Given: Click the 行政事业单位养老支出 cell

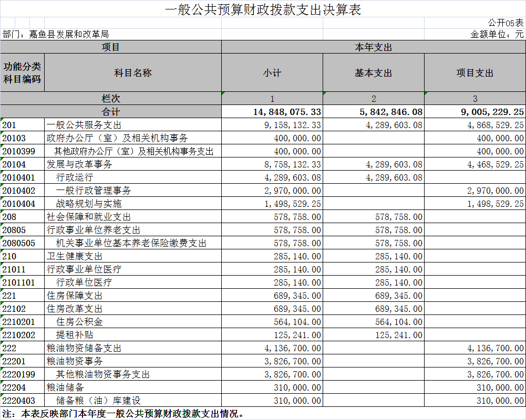Looking at the screenshot, I should [x=133, y=229].
